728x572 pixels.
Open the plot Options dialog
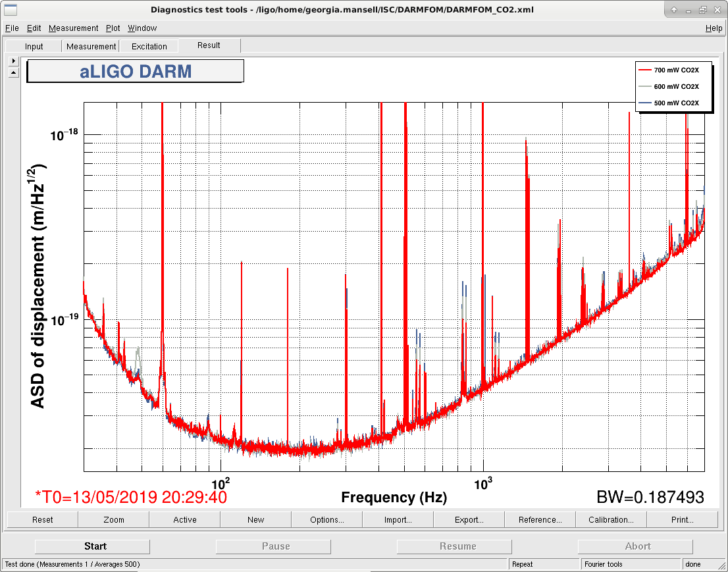tap(327, 519)
